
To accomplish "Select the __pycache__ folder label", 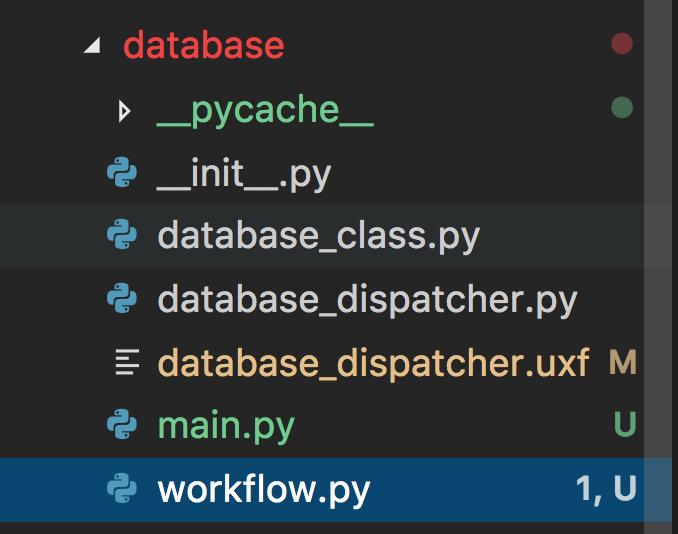I will [265, 110].
